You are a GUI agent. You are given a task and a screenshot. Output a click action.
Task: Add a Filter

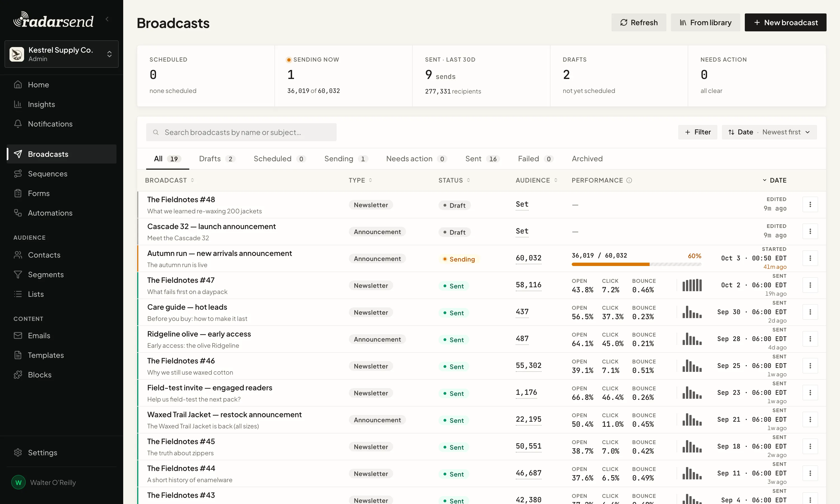(697, 132)
